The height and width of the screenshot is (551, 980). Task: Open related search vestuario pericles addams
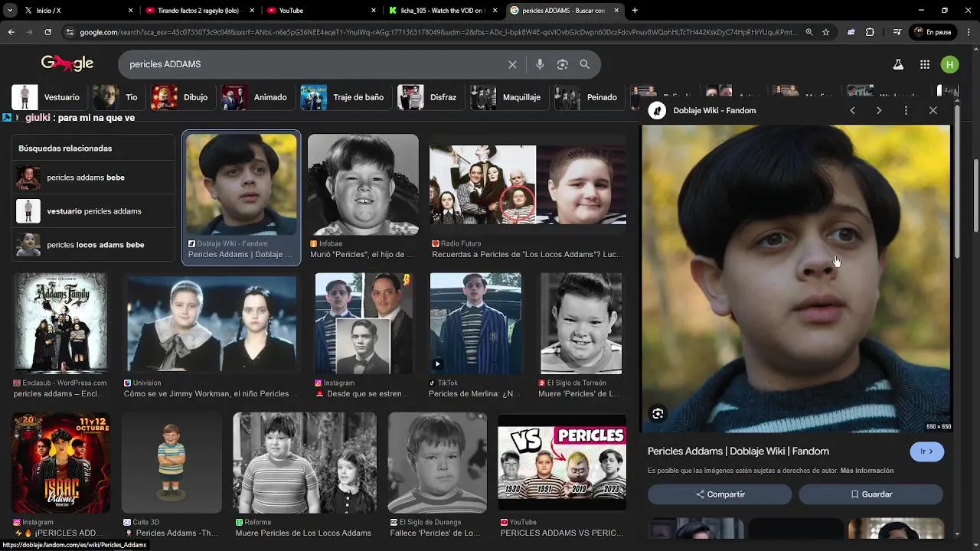pyautogui.click(x=93, y=211)
